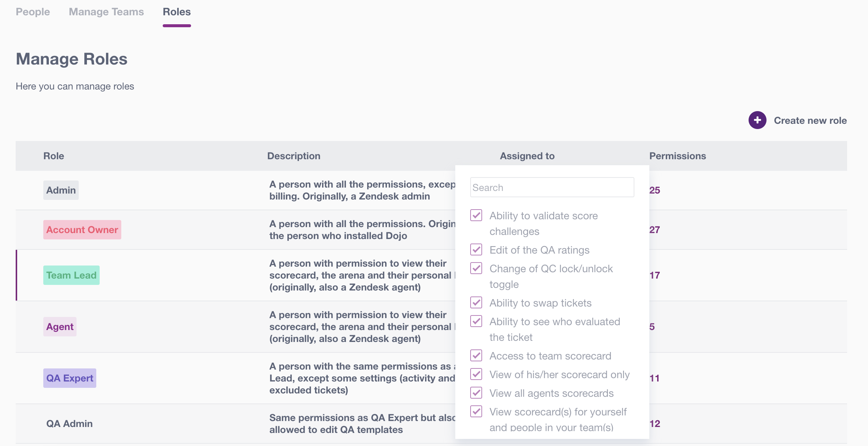Image resolution: width=868 pixels, height=446 pixels.
Task: Switch to the People tab
Action: tap(33, 12)
